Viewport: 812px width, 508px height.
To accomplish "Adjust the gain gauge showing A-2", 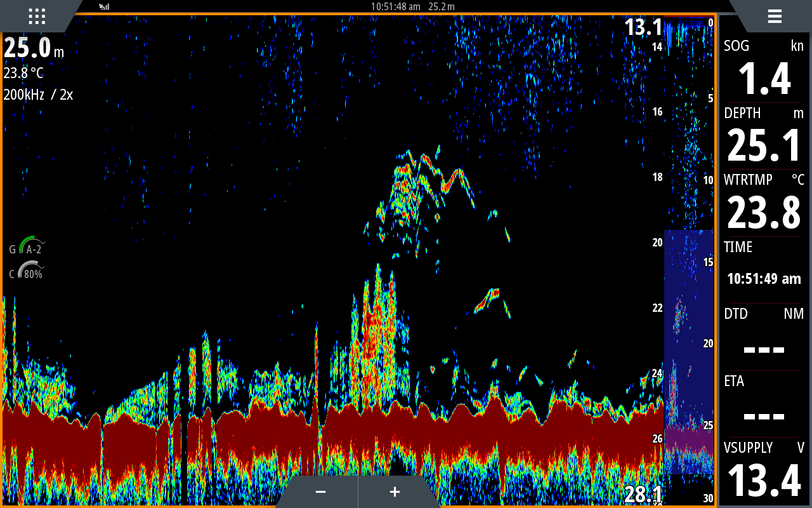I will [29, 248].
